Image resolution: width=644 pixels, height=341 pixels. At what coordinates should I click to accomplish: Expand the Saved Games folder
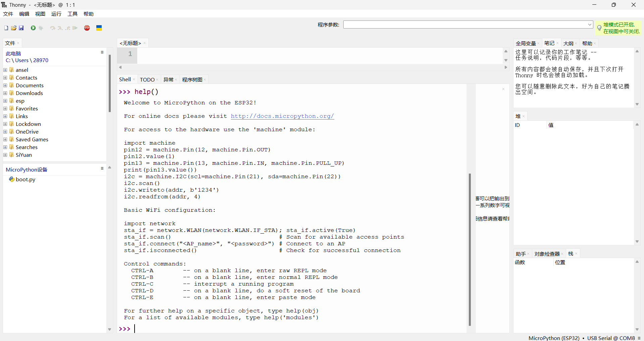point(5,139)
